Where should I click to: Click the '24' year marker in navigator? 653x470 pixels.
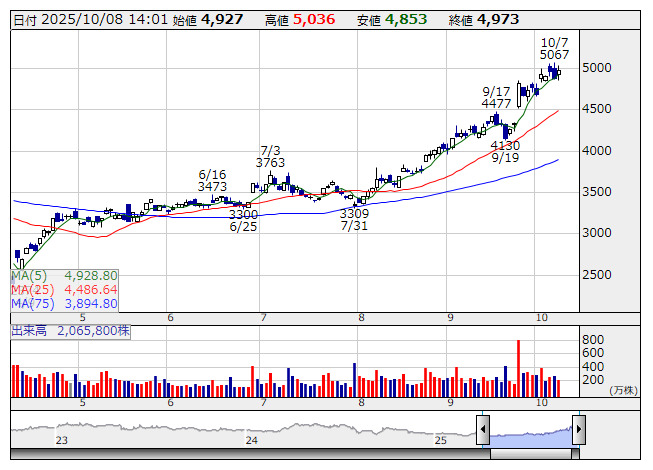(x=252, y=440)
